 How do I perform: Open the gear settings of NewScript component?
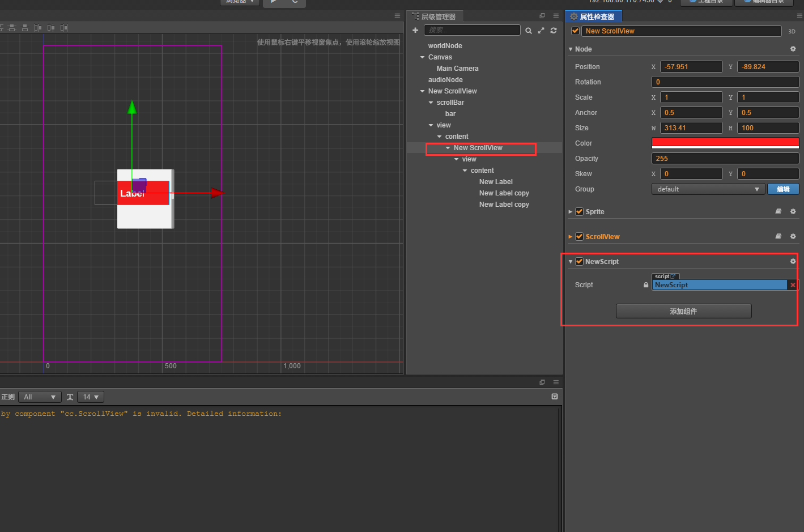[x=793, y=261]
